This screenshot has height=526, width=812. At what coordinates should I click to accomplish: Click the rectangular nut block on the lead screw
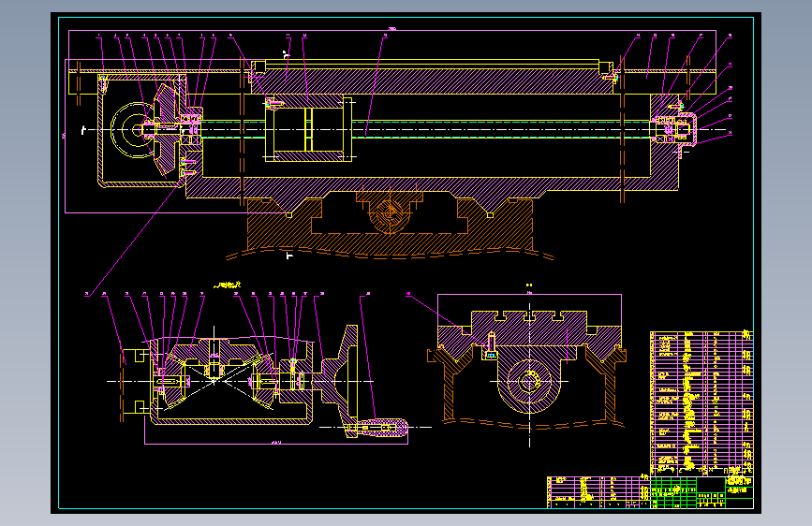tap(309, 129)
